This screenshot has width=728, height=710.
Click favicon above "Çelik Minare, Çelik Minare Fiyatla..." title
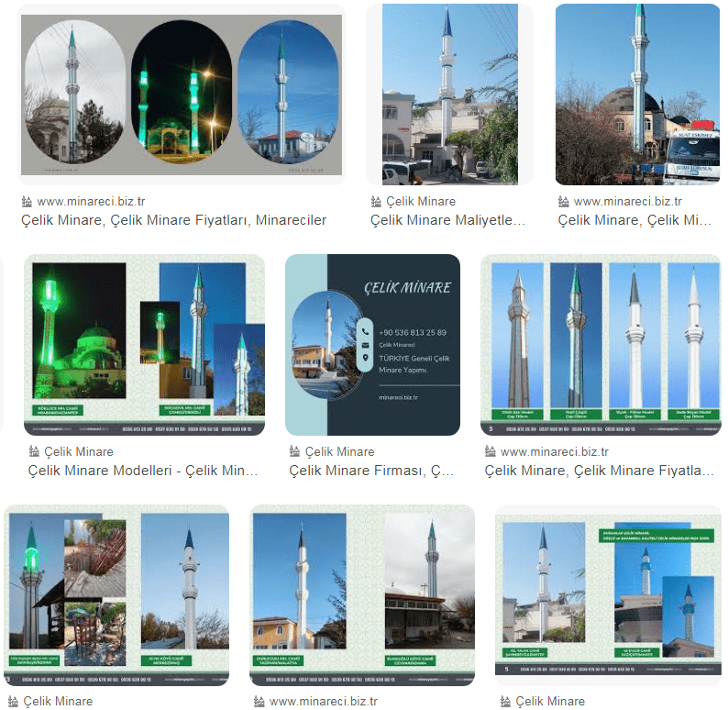490,451
